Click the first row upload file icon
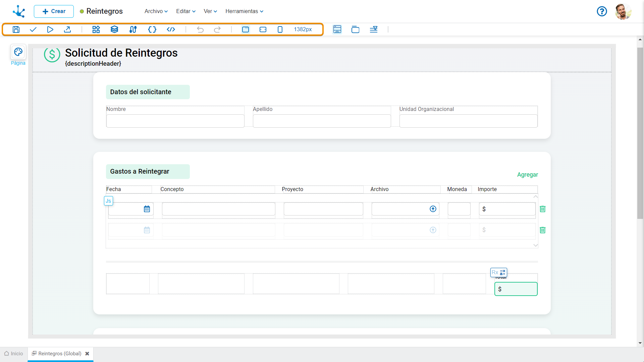 (433, 209)
